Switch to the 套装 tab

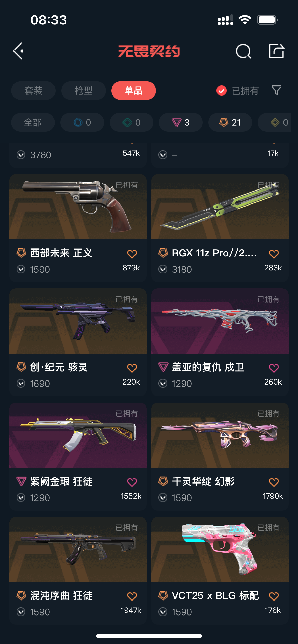pos(33,91)
